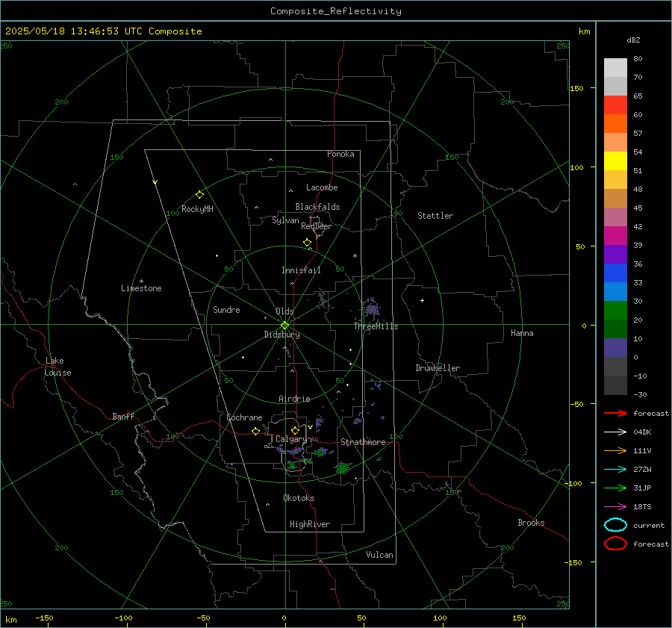Image resolution: width=672 pixels, height=628 pixels.
Task: Click the Banff label
Action: [123, 416]
